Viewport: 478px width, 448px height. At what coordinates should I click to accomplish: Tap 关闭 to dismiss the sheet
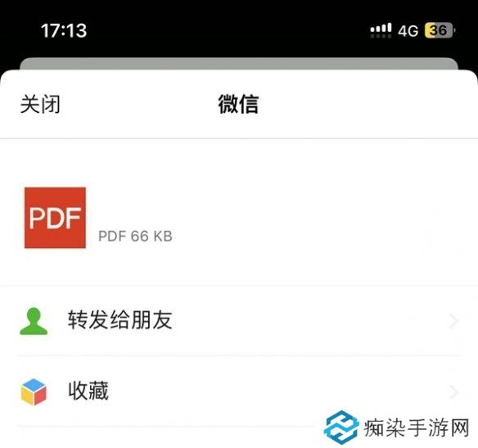(40, 104)
